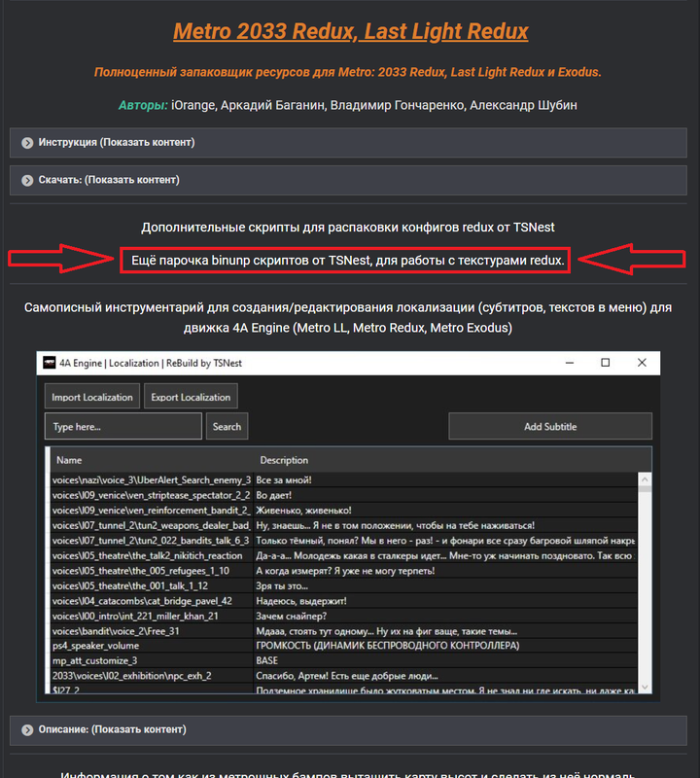Close the 4A Engine Localization window

tap(642, 363)
